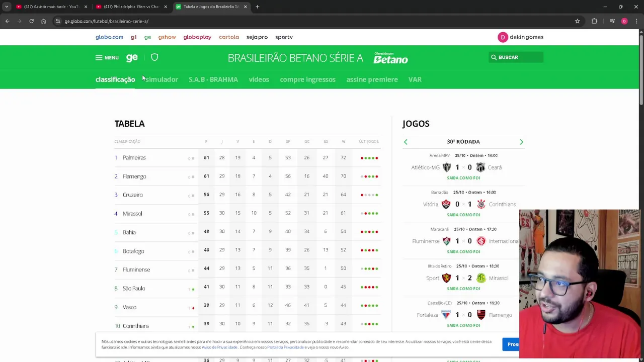Open Aviso de Privacidade link in cookie banner
Screen dimensions: 644x362
[219, 347]
